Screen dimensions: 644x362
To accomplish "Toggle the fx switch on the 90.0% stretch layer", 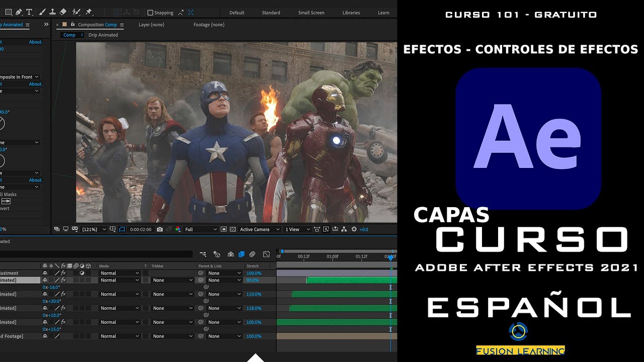I will point(63,280).
